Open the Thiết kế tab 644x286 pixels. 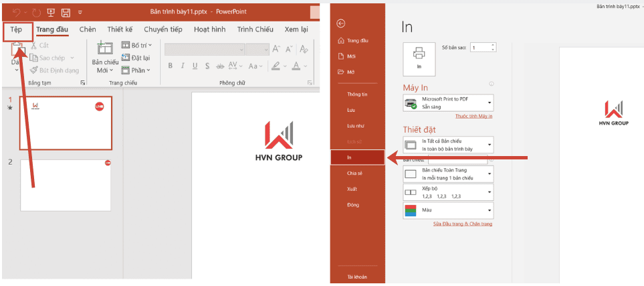point(120,29)
